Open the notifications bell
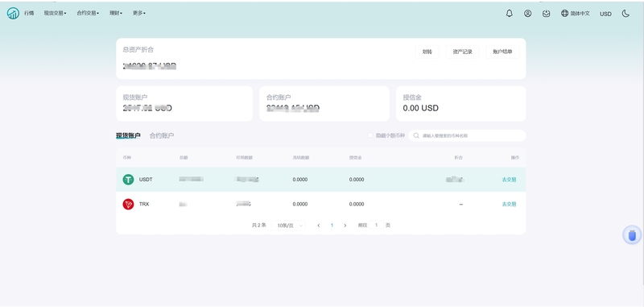 pyautogui.click(x=510, y=13)
